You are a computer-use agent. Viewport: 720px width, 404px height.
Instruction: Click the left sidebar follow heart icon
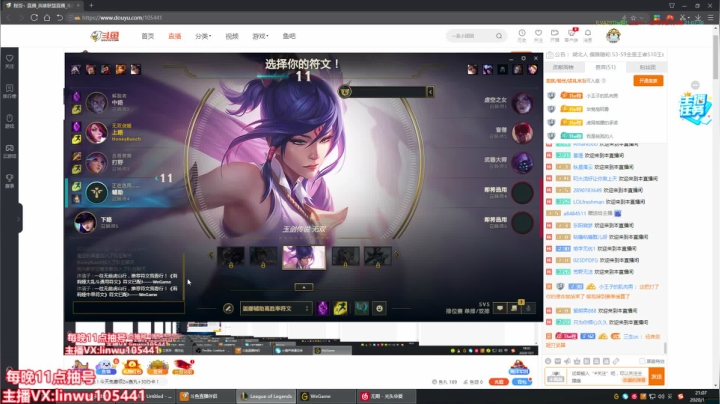[x=9, y=61]
